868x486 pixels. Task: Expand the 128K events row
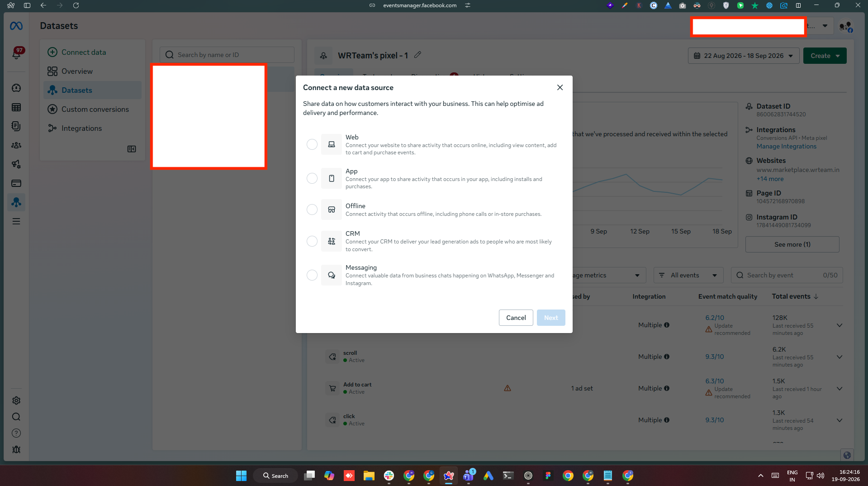click(x=840, y=325)
